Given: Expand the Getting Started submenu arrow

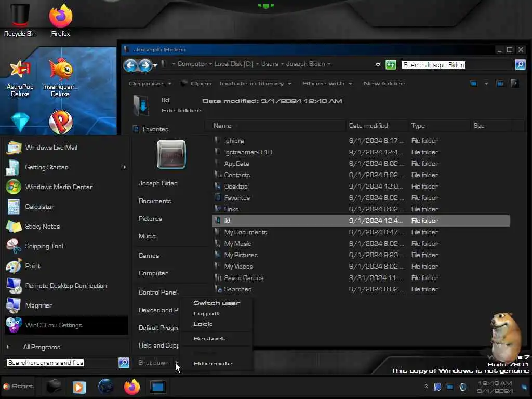Looking at the screenshot, I should (125, 167).
